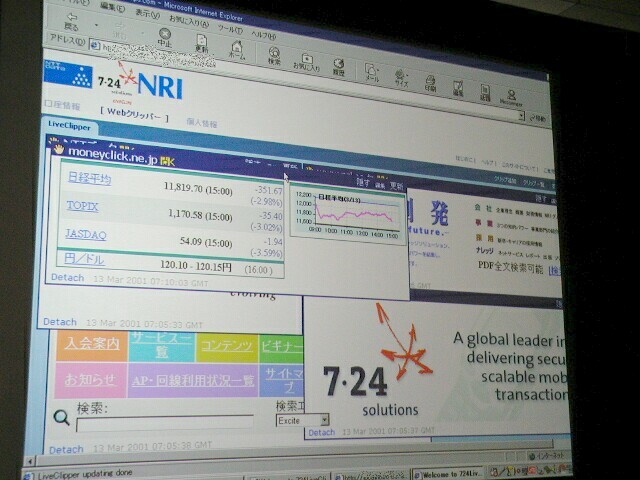Image resolution: width=640 pixels, height=480 pixels.
Task: Click the JASDAQ link
Action: click(86, 235)
